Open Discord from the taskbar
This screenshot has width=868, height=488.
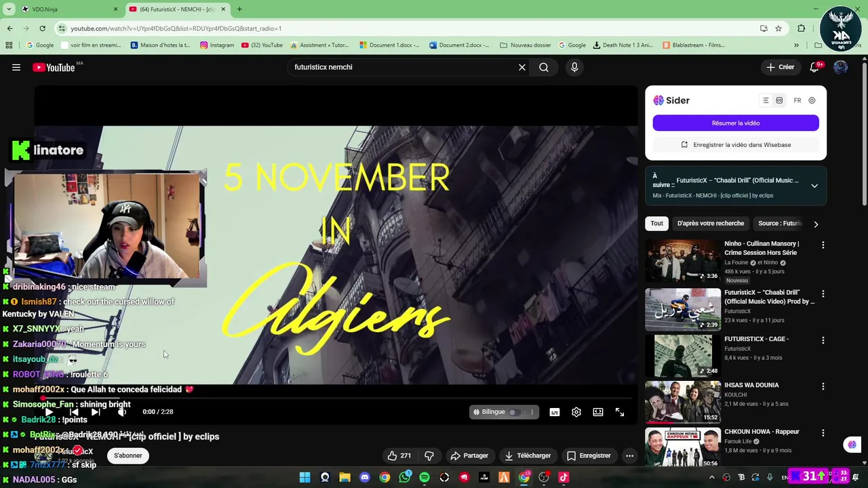pos(365,477)
